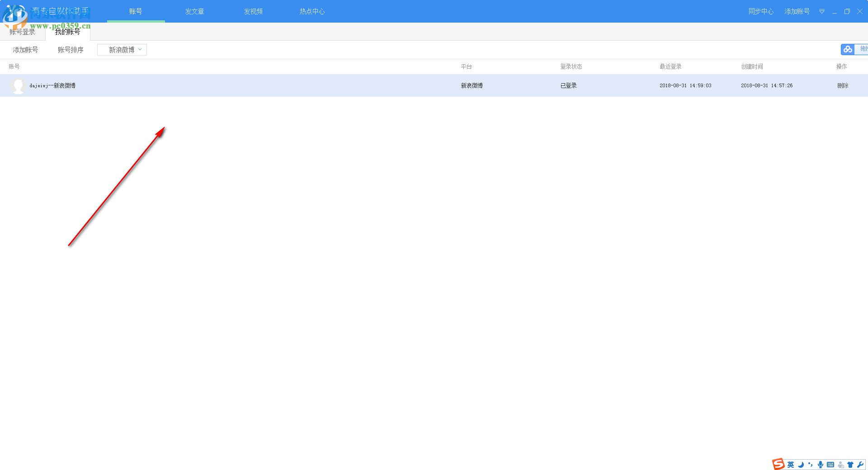Click the 添加账号 toolbar button
The image size is (868, 470).
(25, 50)
